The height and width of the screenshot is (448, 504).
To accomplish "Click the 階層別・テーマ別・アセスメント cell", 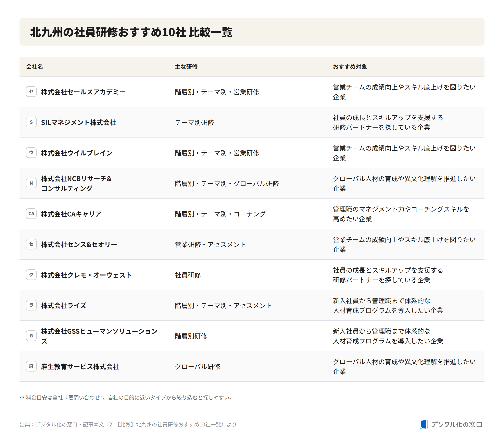I will click(224, 306).
